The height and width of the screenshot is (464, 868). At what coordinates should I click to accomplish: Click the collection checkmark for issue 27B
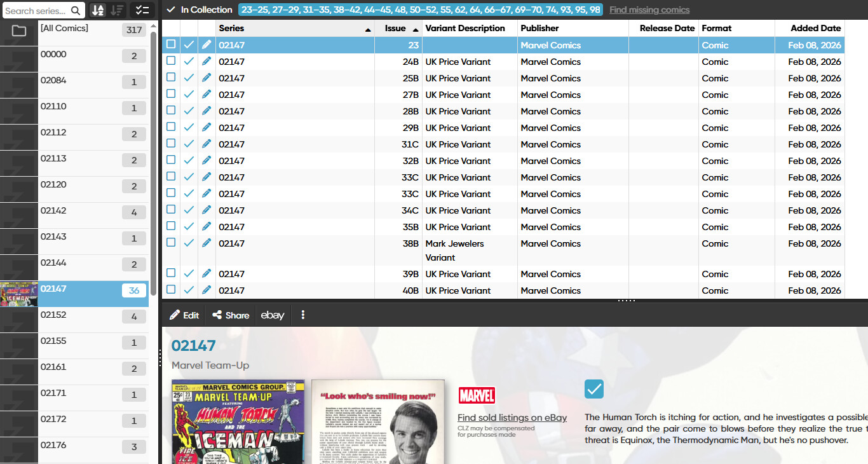(x=189, y=95)
